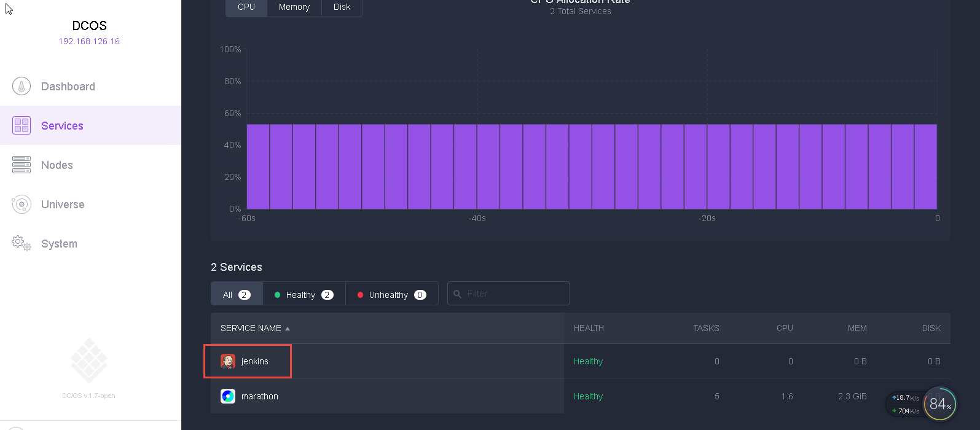Click jenkins memory value 0 B
This screenshot has height=430, width=980.
[860, 361]
